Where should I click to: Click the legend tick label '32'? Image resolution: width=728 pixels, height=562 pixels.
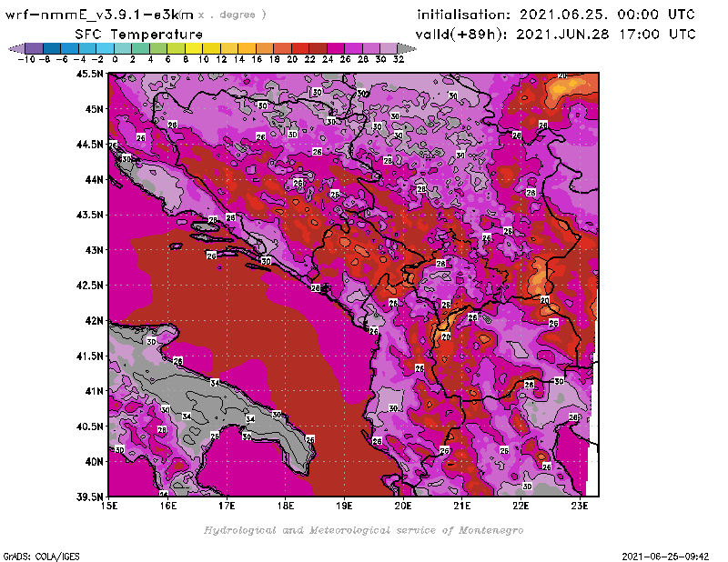pyautogui.click(x=399, y=59)
